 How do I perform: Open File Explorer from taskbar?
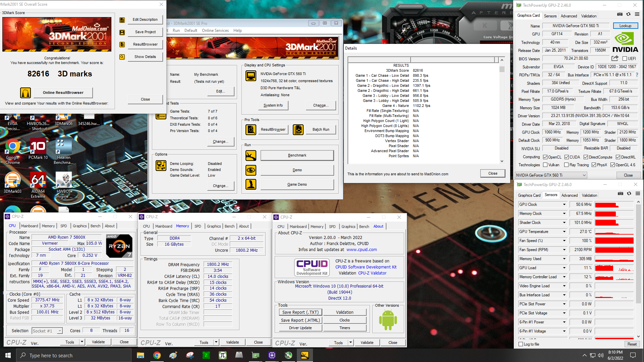(141, 355)
